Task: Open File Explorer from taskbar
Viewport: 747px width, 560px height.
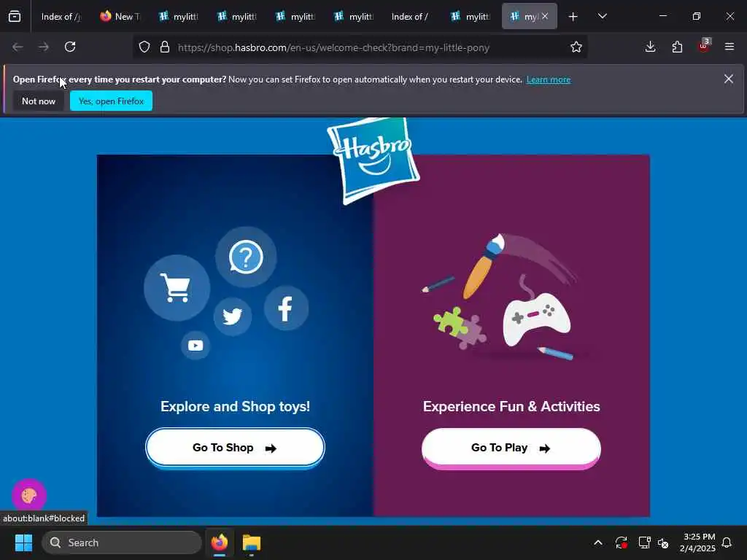Action: 252,542
